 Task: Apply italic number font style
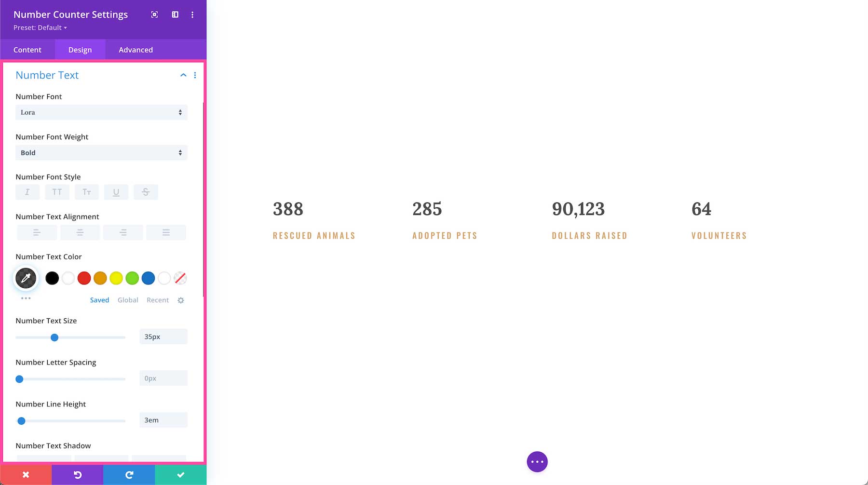[x=27, y=191]
